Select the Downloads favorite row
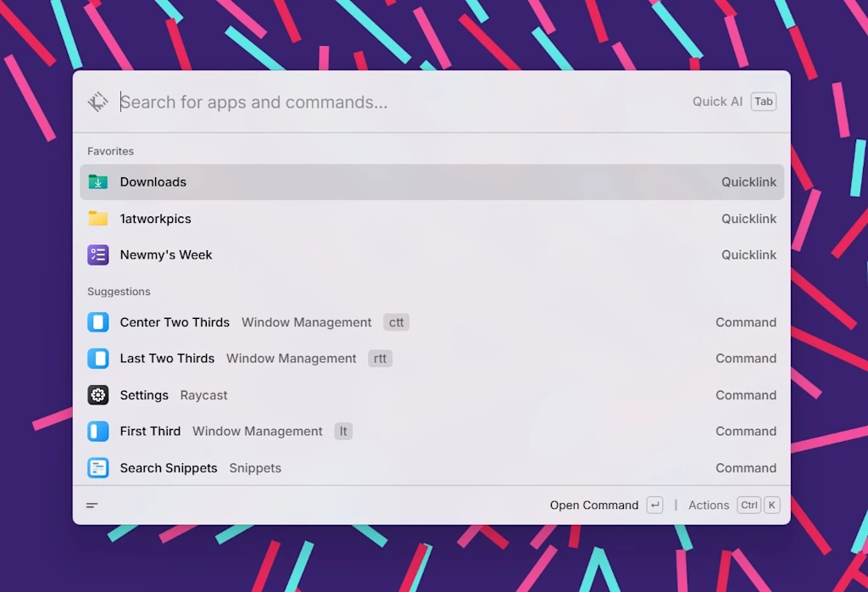868x592 pixels. click(424, 182)
